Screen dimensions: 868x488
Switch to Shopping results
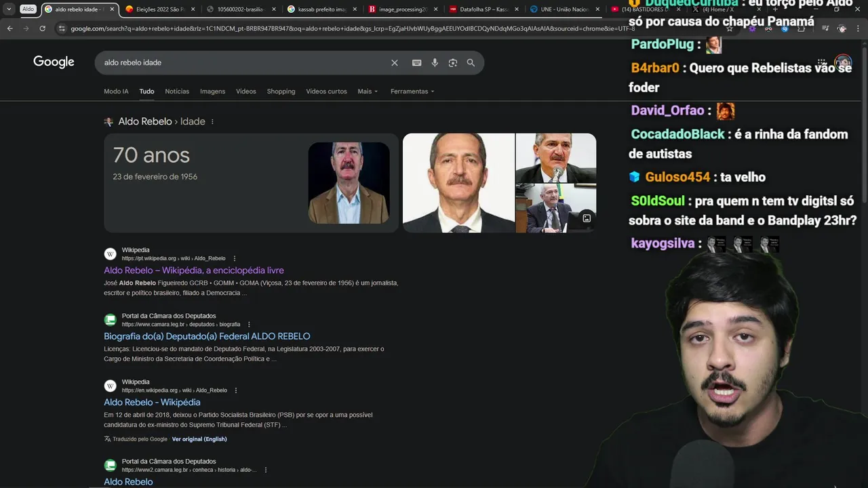(281, 91)
